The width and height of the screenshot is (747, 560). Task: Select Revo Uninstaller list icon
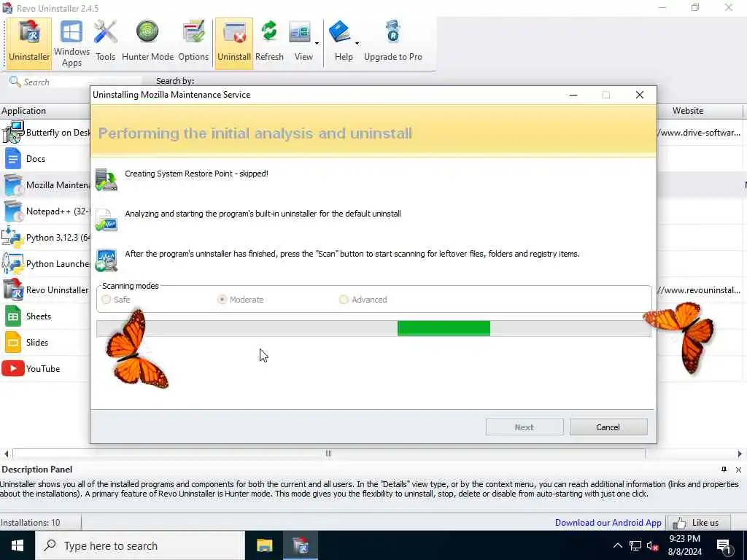(x=12, y=289)
